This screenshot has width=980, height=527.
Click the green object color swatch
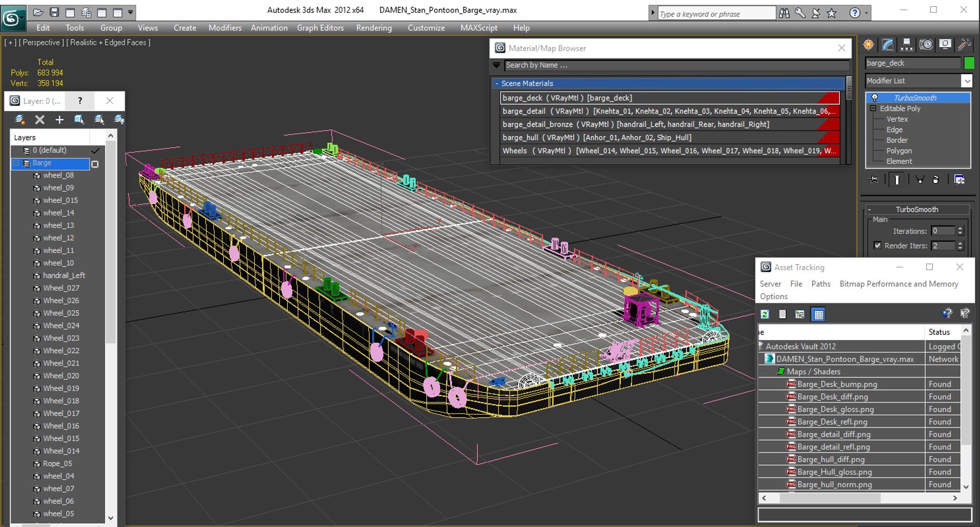[x=969, y=63]
